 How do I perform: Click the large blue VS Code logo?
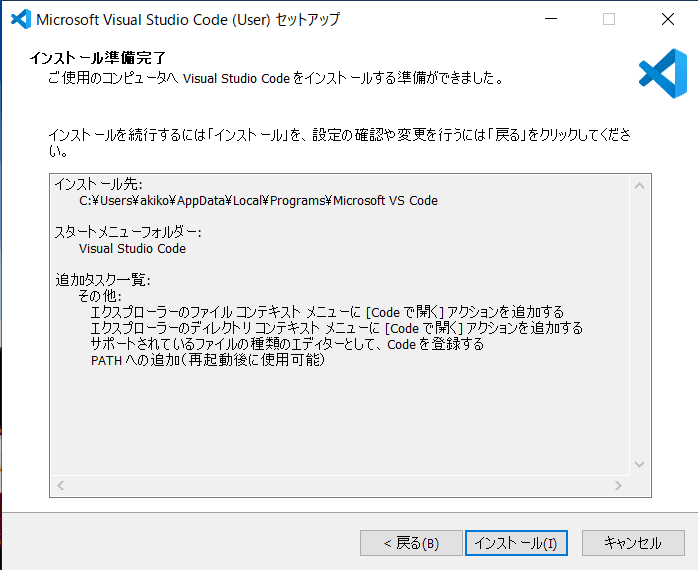pos(662,74)
